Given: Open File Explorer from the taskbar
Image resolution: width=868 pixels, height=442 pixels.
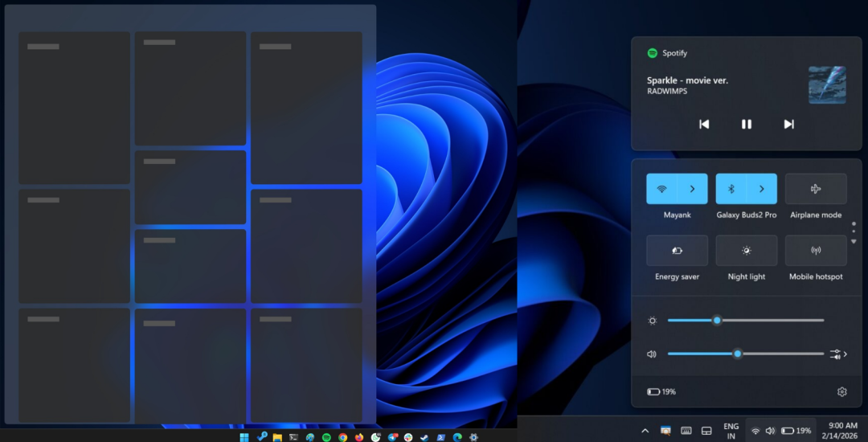Looking at the screenshot, I should (277, 437).
